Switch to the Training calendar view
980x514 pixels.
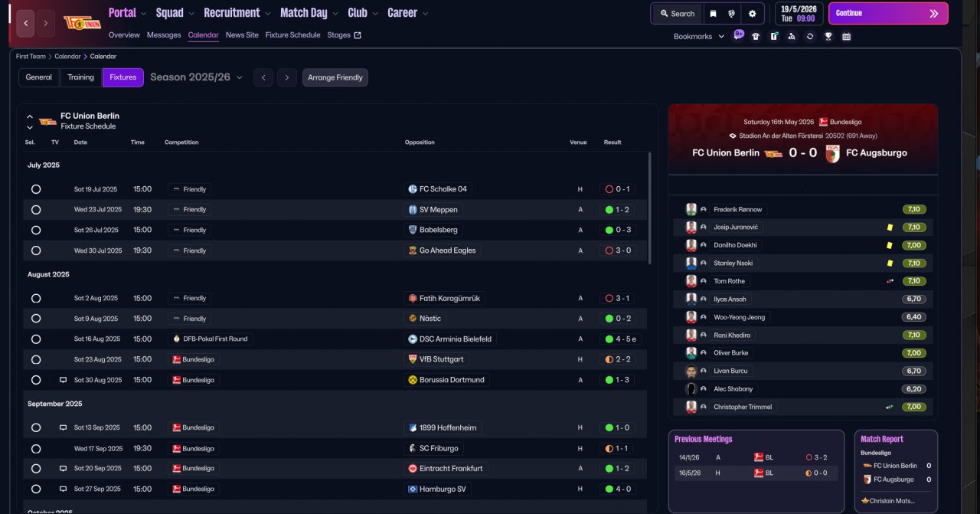pyautogui.click(x=80, y=77)
